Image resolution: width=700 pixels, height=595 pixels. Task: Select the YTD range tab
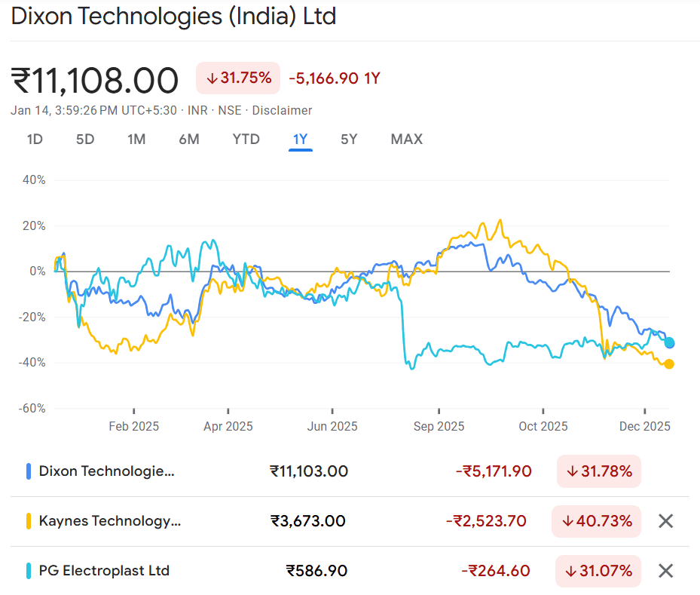[x=246, y=139]
